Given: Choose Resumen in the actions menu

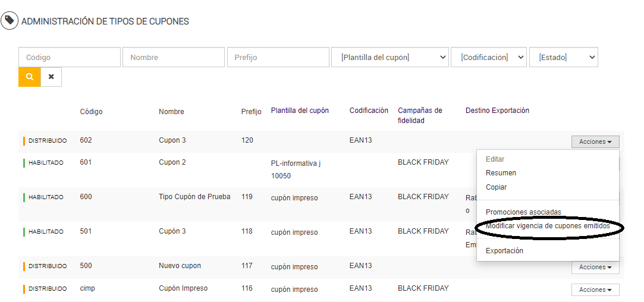Looking at the screenshot, I should 501,173.
